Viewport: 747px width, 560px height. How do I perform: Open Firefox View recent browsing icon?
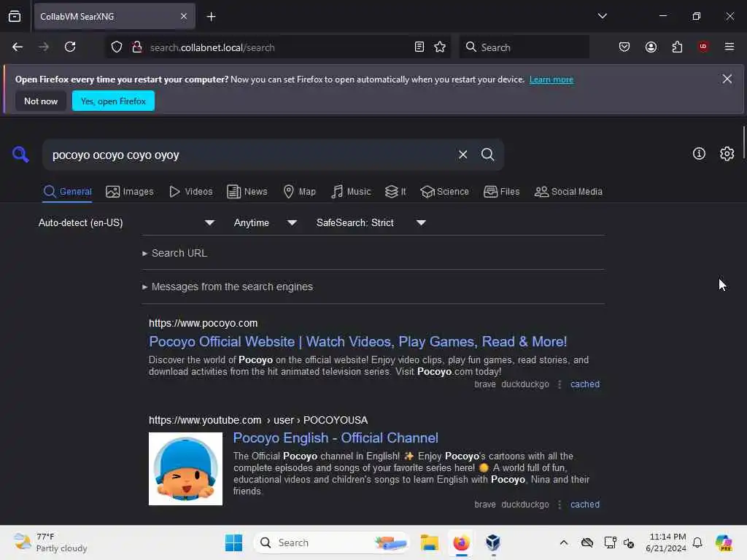click(x=15, y=17)
